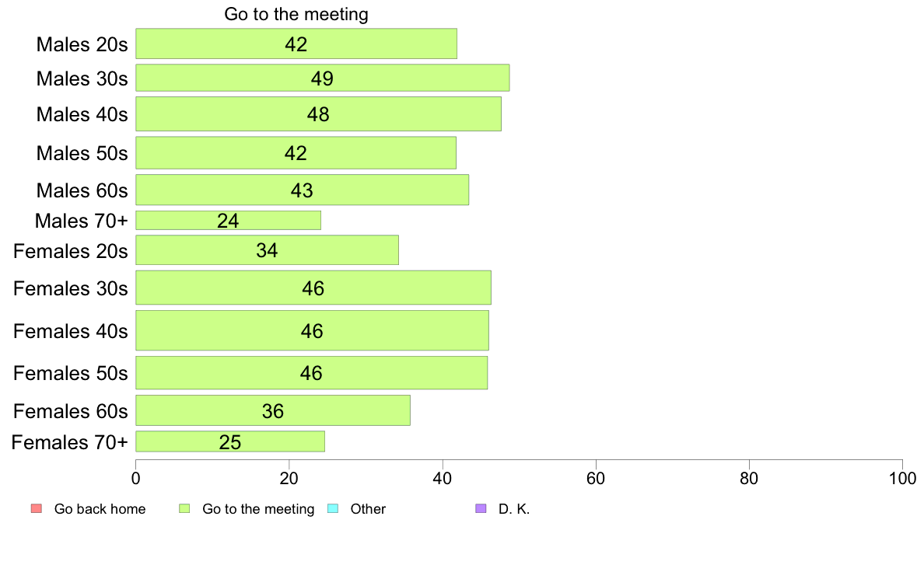The width and height of the screenshot is (924, 572).
Task: Click the green Go to the meeting swatch
Action: click(184, 508)
